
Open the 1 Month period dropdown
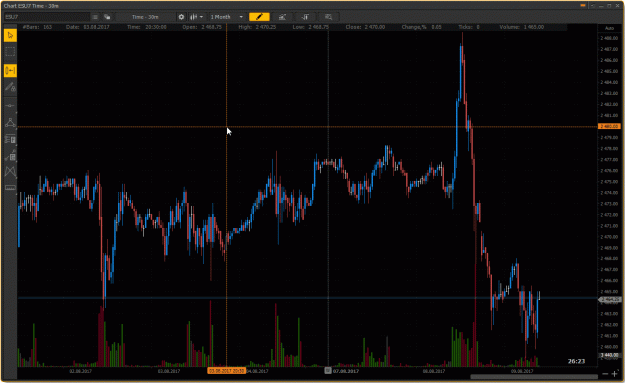coord(226,17)
